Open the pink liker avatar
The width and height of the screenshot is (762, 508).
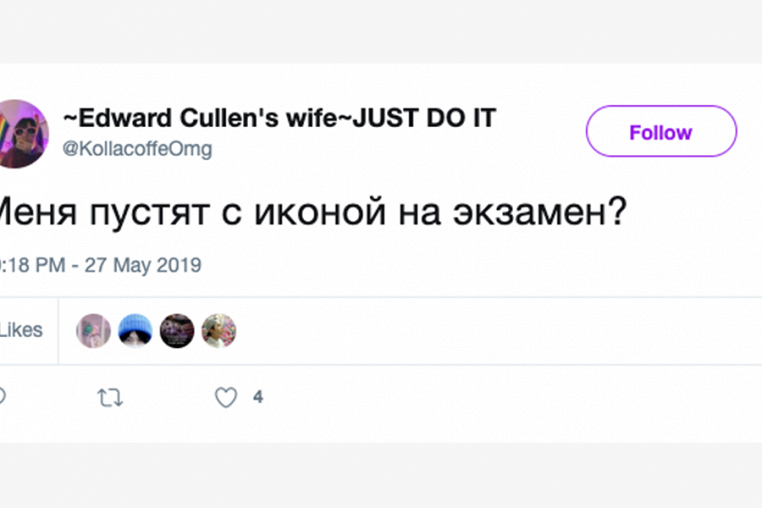click(94, 330)
